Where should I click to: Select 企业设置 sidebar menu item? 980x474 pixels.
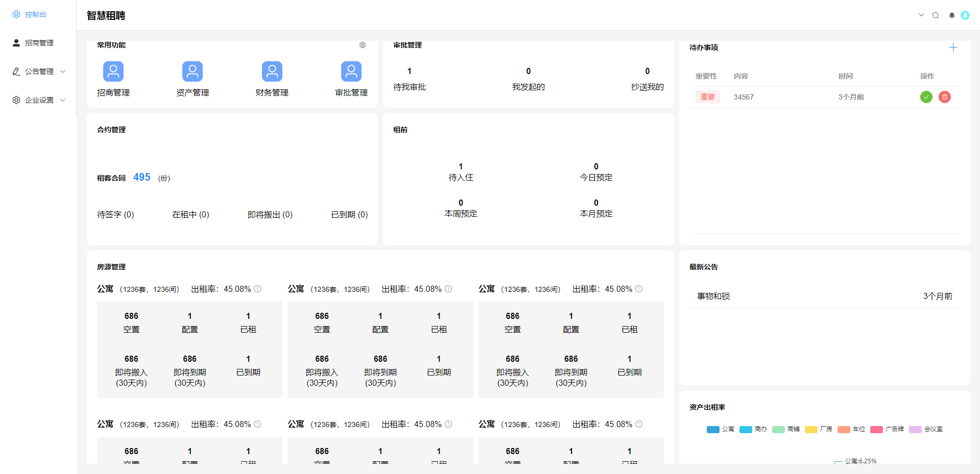tap(38, 100)
